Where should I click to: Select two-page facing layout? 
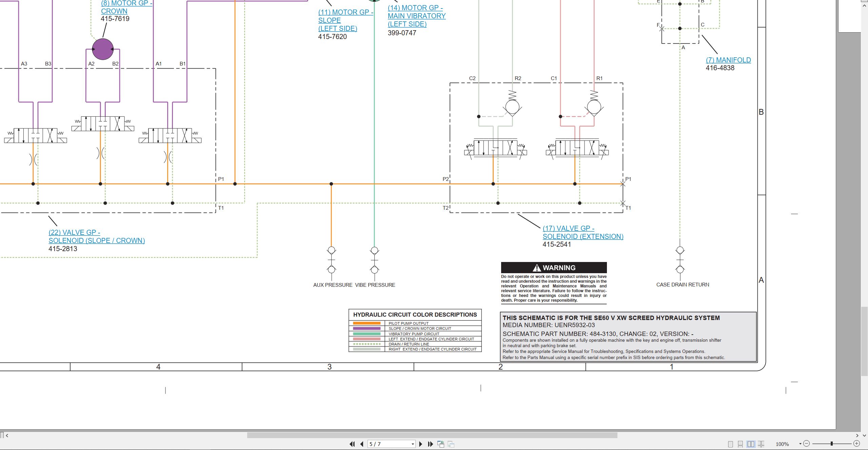coord(751,444)
